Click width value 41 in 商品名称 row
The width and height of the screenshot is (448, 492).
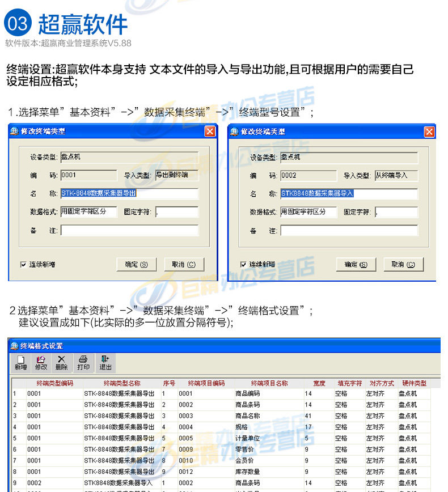tap(308, 415)
